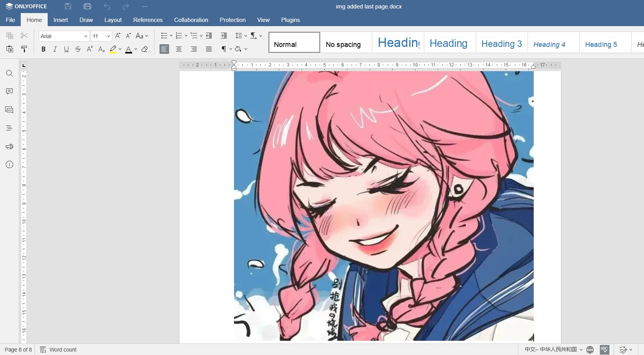The height and width of the screenshot is (355, 644).
Task: Open the About info icon
Action: [x=10, y=165]
